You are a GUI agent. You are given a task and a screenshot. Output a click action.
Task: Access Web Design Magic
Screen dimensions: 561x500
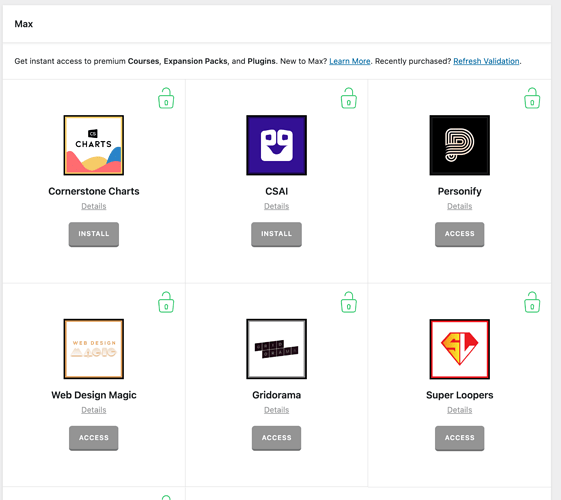coord(94,438)
